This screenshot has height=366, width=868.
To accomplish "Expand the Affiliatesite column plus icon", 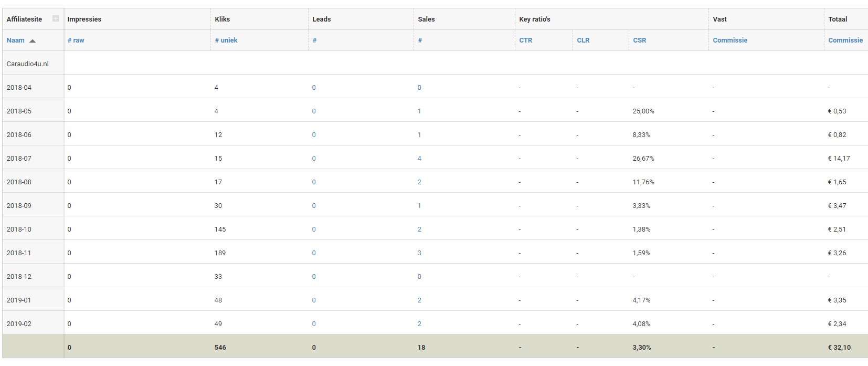I will pos(56,19).
